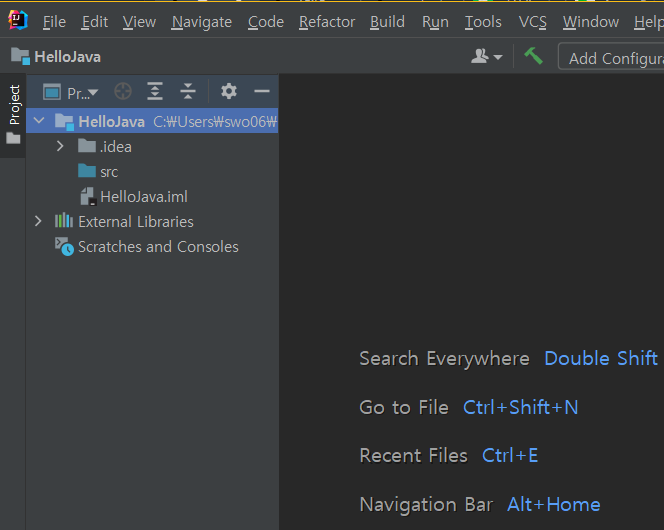The image size is (664, 530).
Task: Click the Ctrl+E shortcut hint
Action: 510,455
